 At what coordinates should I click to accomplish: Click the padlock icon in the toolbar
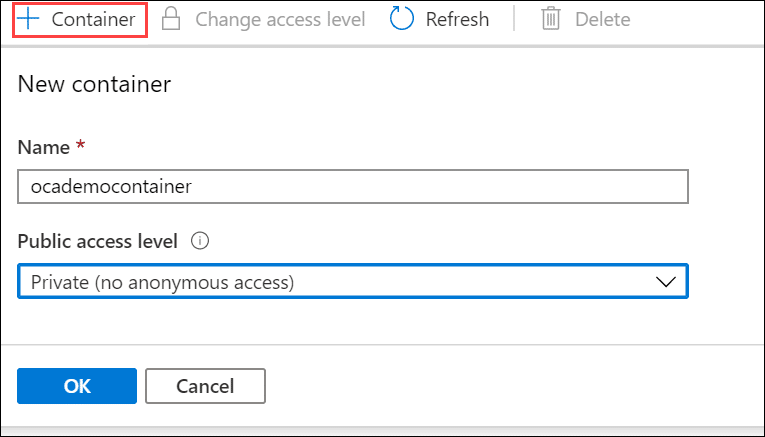click(171, 19)
